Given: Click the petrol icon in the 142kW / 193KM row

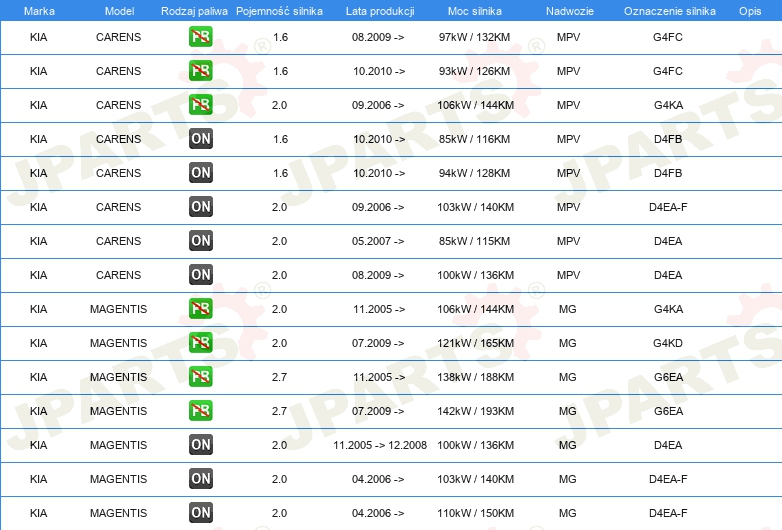Looking at the screenshot, I should [x=200, y=410].
